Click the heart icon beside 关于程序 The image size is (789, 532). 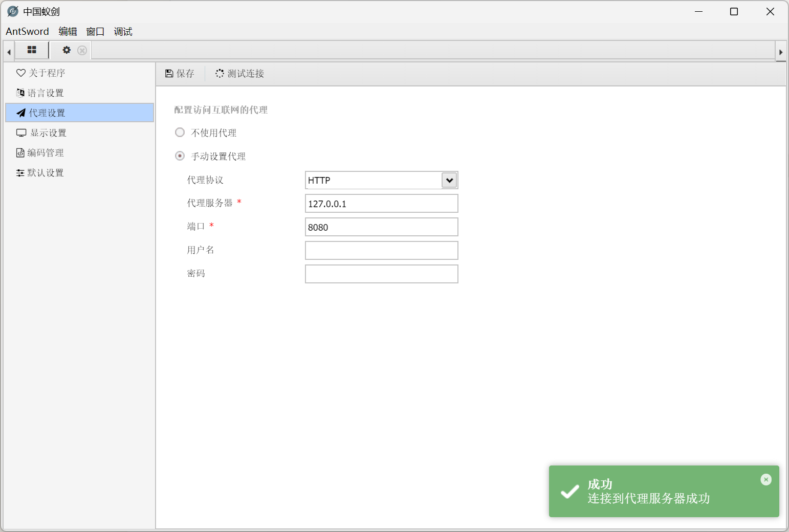(x=21, y=73)
